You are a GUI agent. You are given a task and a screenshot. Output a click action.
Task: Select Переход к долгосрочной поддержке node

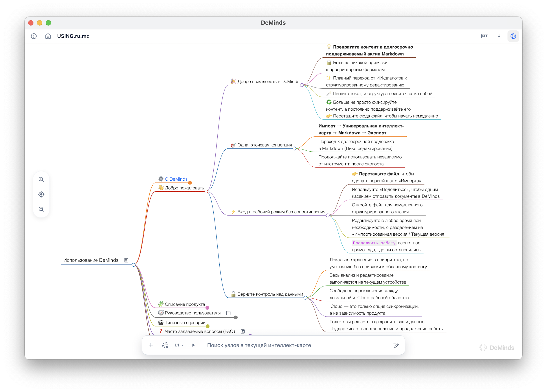[x=356, y=145]
